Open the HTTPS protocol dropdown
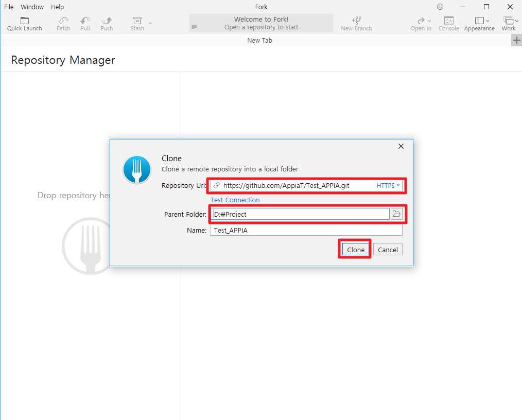Viewport: 522px width, 420px height. 388,186
